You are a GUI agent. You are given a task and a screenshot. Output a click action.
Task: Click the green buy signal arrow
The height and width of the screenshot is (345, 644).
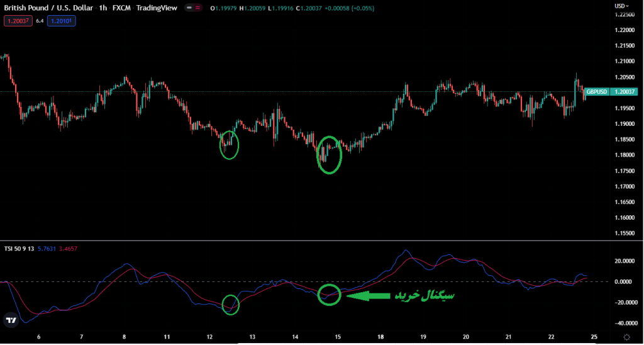pyautogui.click(x=368, y=295)
